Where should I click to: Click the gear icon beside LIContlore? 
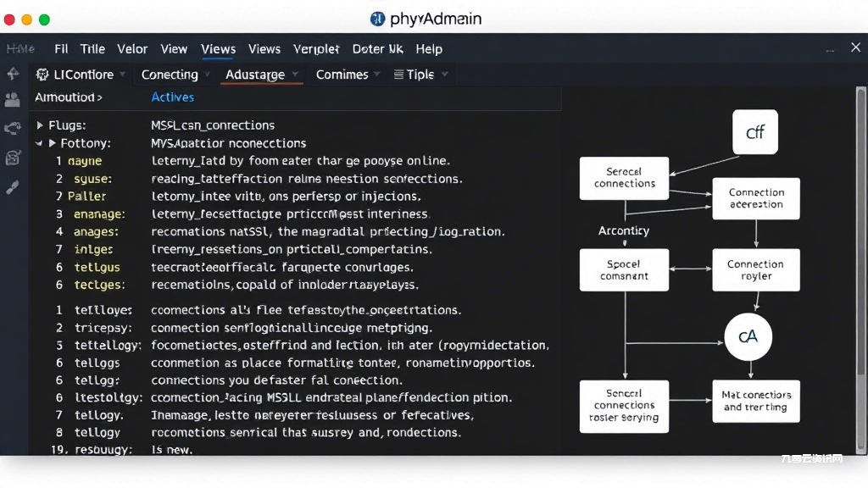click(x=42, y=75)
